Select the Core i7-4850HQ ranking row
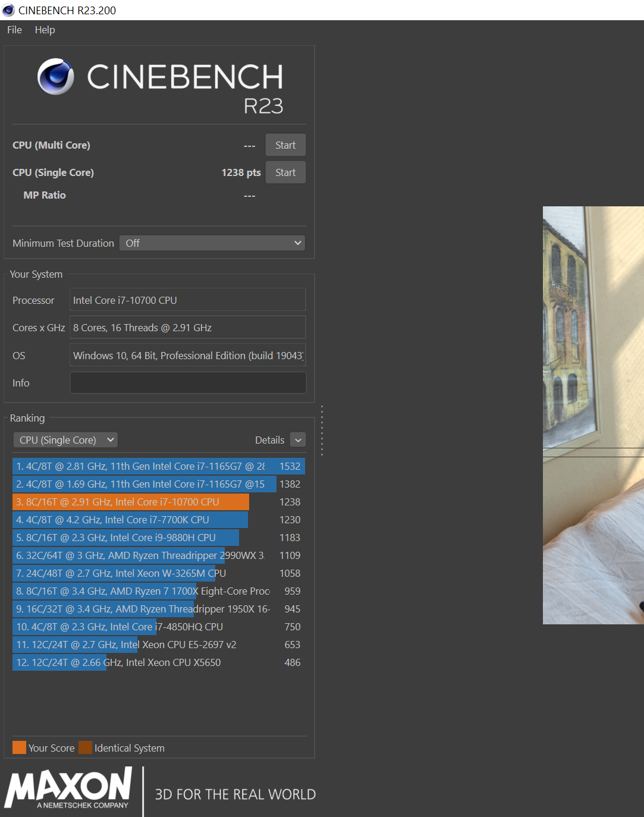Image resolution: width=644 pixels, height=817 pixels. [159, 627]
